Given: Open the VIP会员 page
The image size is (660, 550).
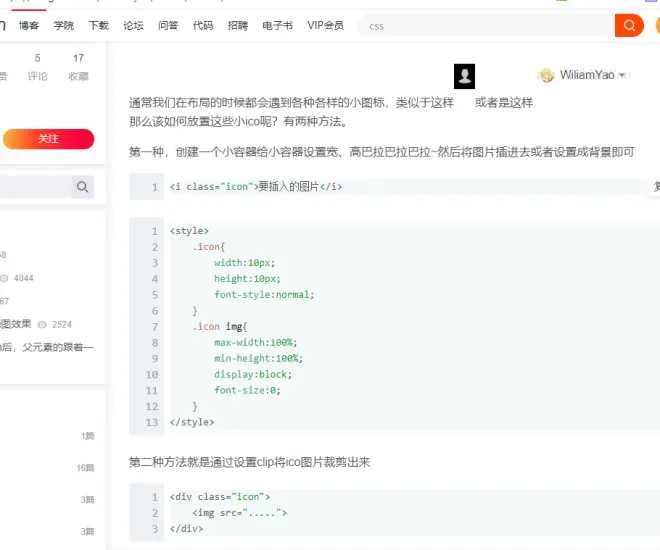Looking at the screenshot, I should click(x=325, y=25).
